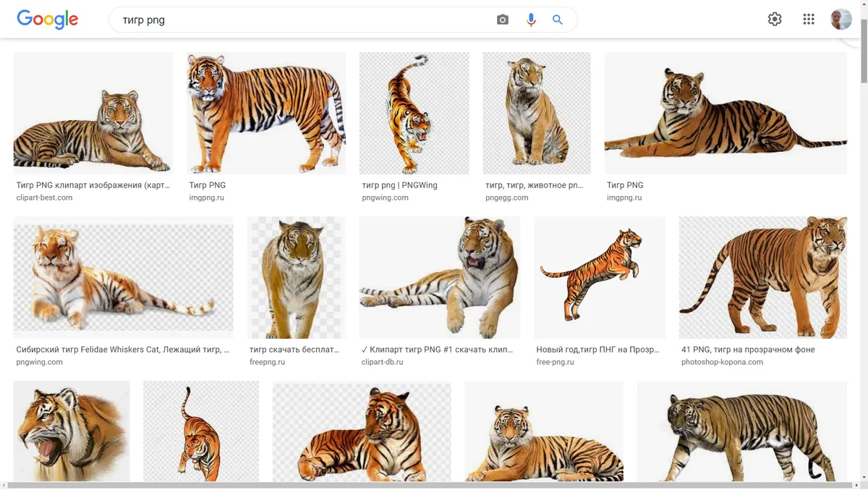Visit the pngegg.com source link

(x=507, y=198)
